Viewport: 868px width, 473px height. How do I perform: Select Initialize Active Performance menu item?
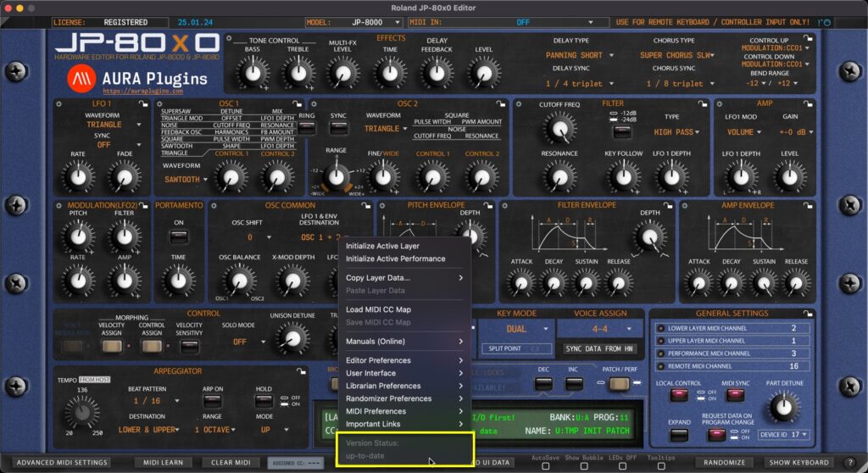404,259
